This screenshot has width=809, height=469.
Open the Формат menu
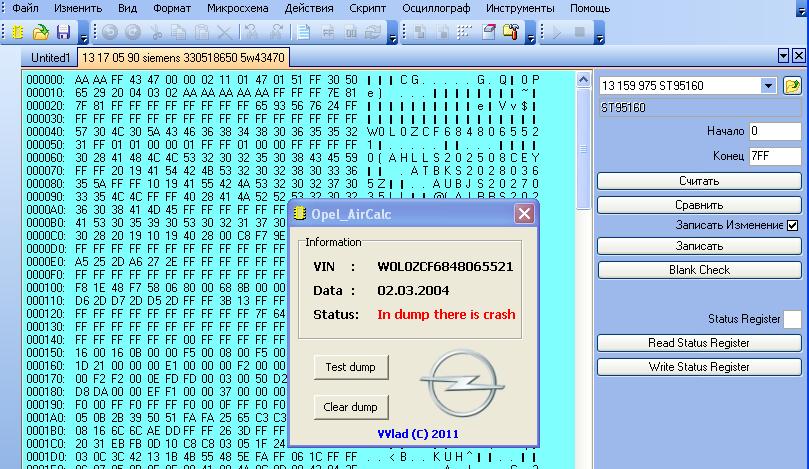coord(172,8)
